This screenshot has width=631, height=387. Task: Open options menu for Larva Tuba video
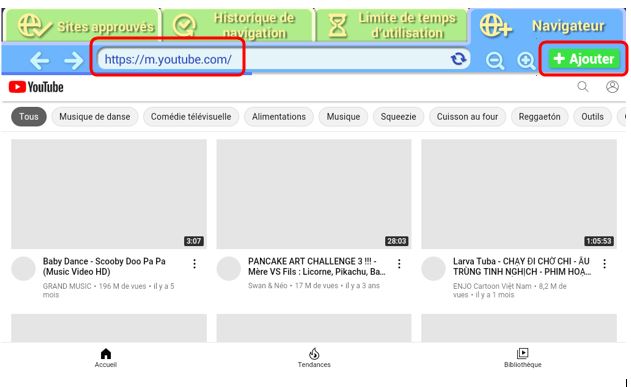click(604, 264)
